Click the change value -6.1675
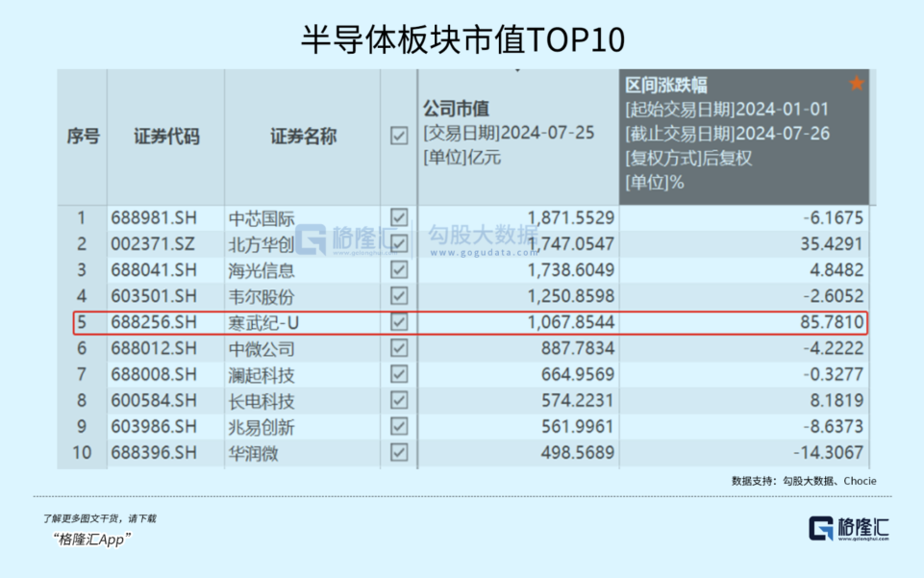 [834, 218]
